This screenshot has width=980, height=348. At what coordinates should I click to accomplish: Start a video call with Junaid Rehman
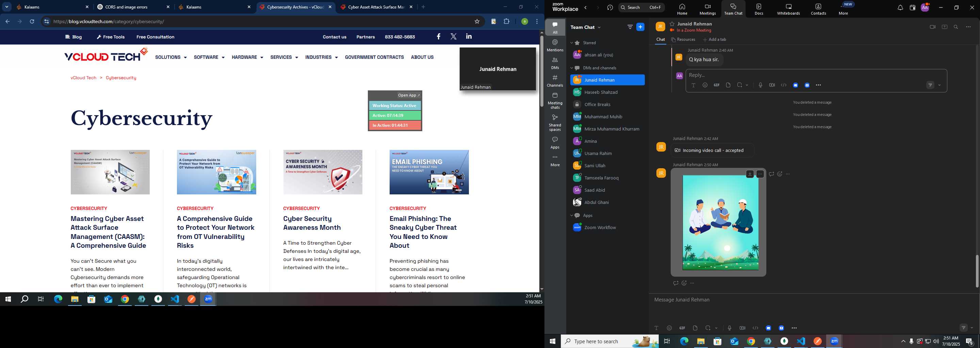coord(932,27)
